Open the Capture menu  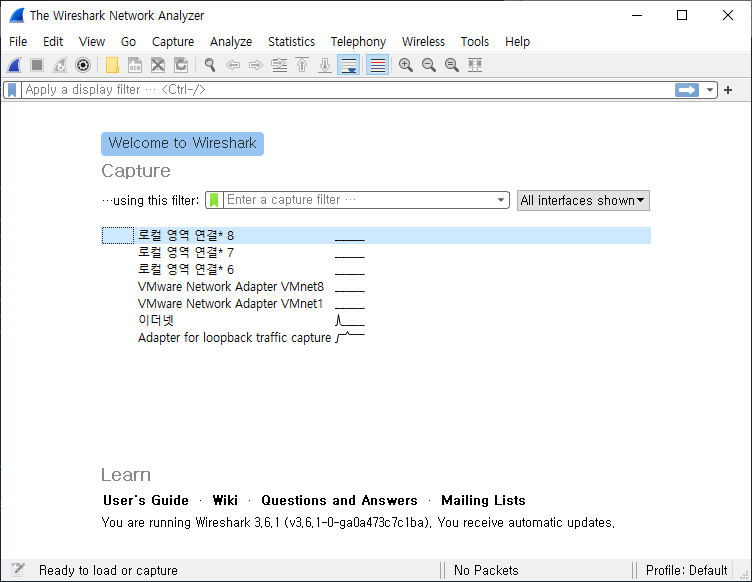(173, 42)
